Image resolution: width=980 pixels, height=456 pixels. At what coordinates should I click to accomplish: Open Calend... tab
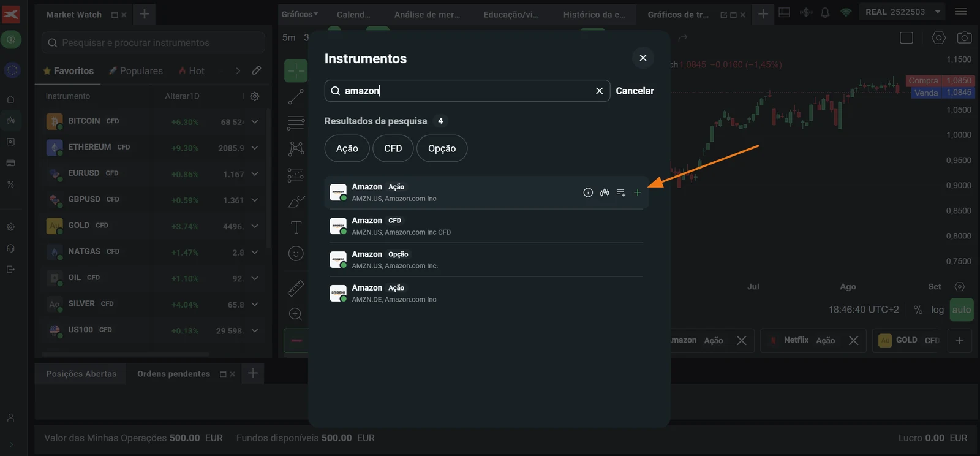[353, 14]
